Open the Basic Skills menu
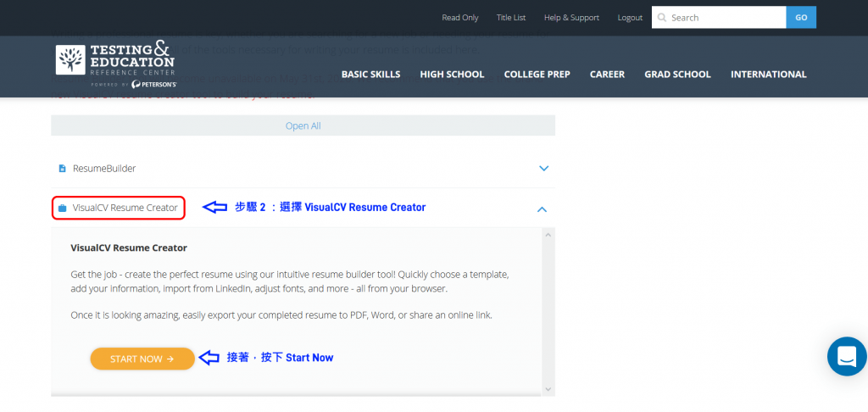Image resolution: width=868 pixels, height=412 pixels. tap(371, 75)
